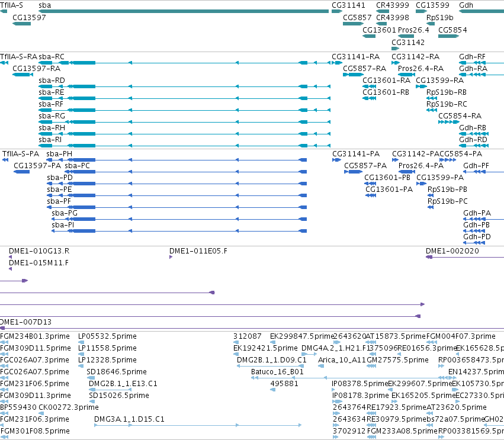Image resolution: width=504 pixels, height=440 pixels.
Task: Select the Gdh-RB transcript label
Action: tap(473, 128)
